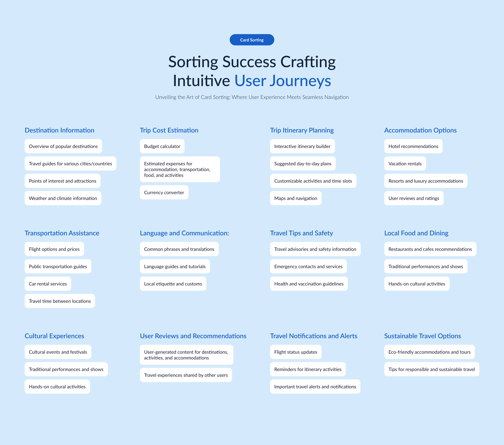This screenshot has height=445, width=504.
Task: Select Overview of popular destinations card
Action: click(63, 146)
